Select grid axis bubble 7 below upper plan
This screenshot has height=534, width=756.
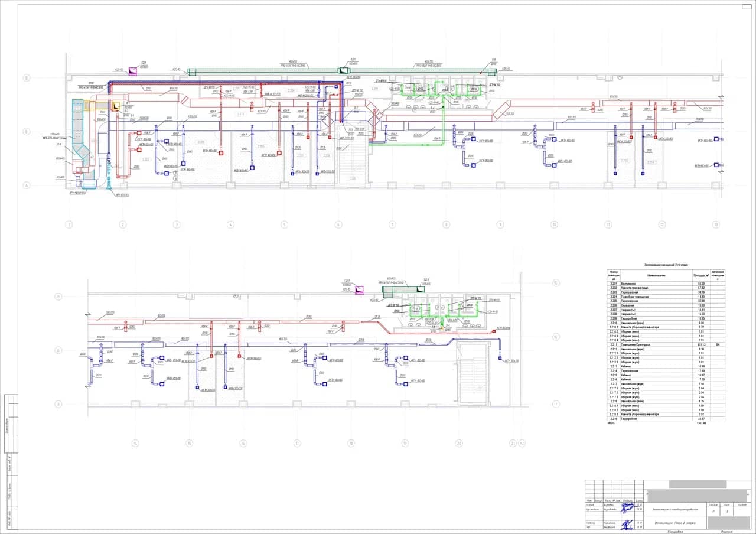[x=392, y=224]
